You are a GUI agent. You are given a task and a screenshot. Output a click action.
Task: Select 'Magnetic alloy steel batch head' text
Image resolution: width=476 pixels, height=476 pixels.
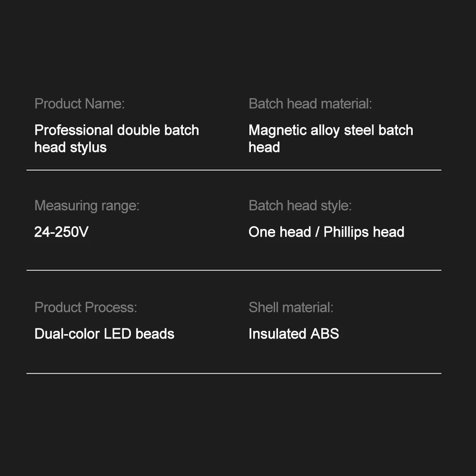click(331, 139)
